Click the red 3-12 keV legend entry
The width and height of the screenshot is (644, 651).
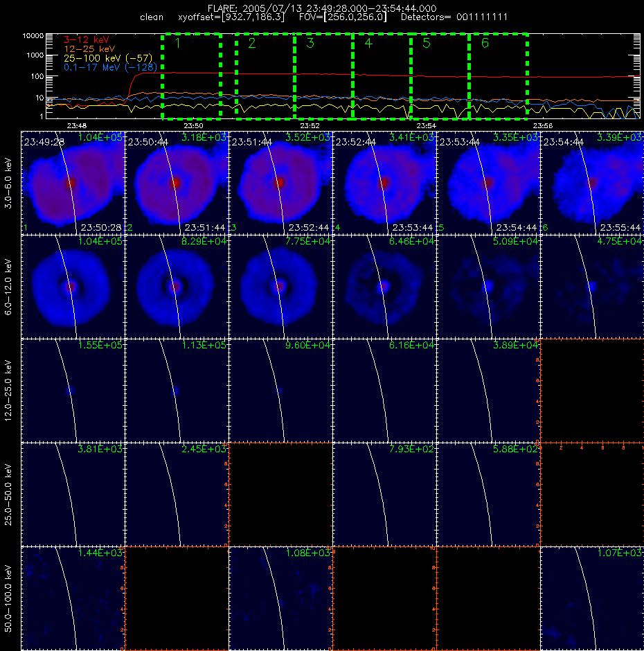(86, 40)
